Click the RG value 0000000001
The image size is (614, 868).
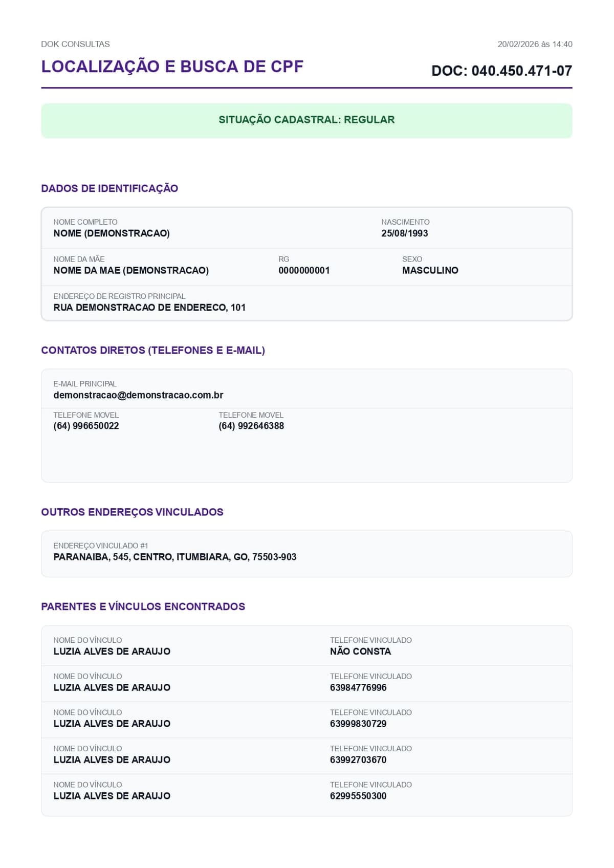[x=304, y=270]
